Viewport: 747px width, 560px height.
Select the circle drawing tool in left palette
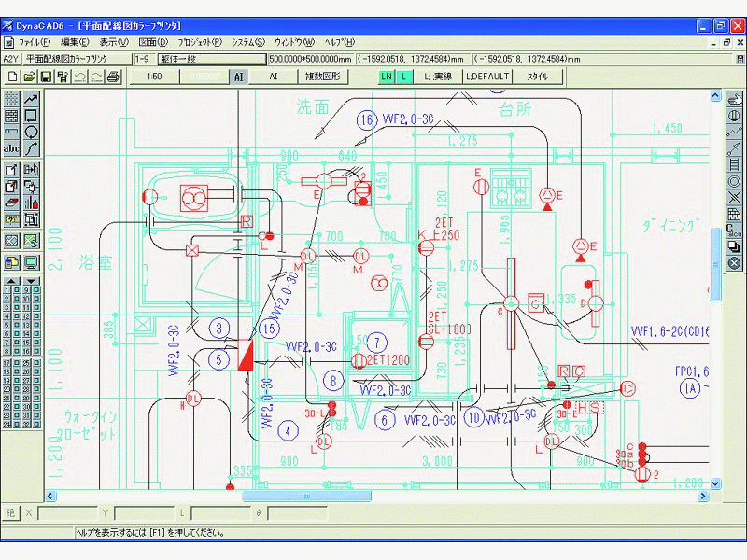(x=32, y=132)
